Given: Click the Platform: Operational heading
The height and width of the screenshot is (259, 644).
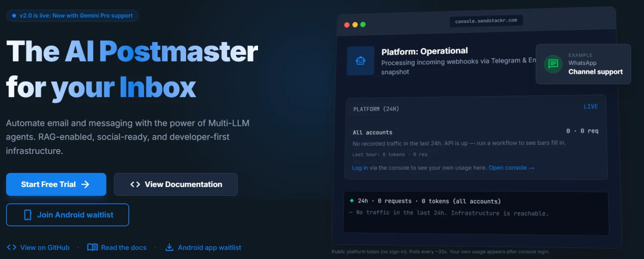Looking at the screenshot, I should point(425,51).
